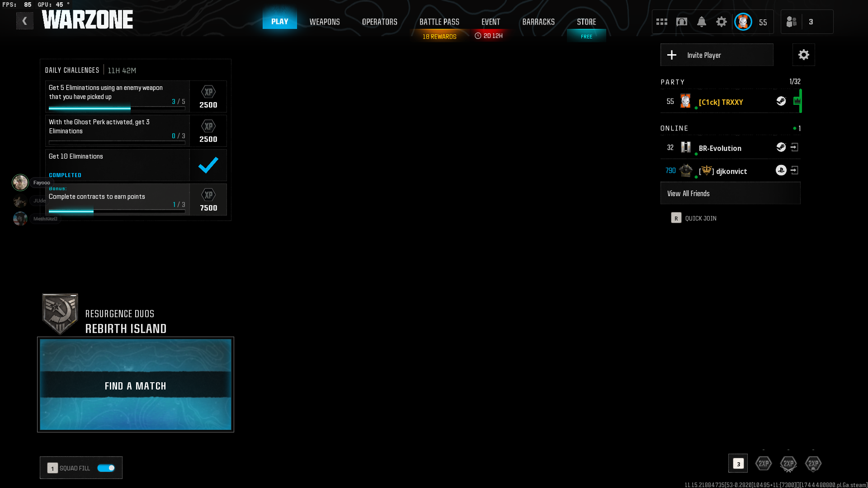Click the contracts bonus progress bar
The width and height of the screenshot is (868, 488).
pyautogui.click(x=117, y=211)
